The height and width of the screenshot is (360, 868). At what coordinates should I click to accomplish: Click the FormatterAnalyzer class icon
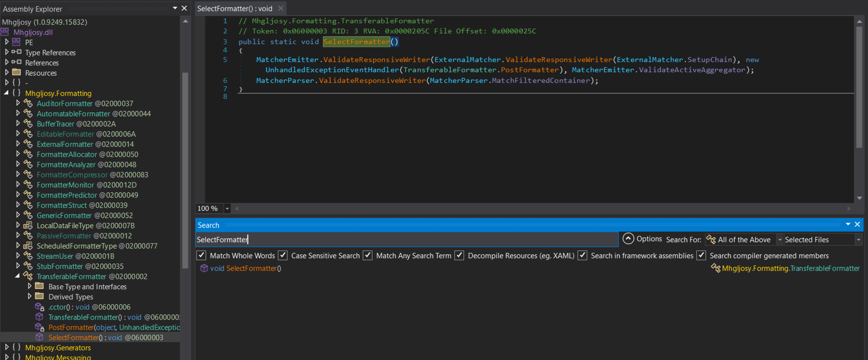click(x=28, y=164)
